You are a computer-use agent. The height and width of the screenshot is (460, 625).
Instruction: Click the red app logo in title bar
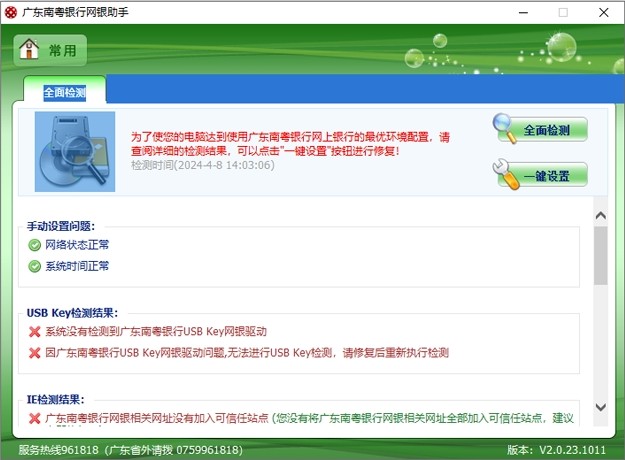pyautogui.click(x=11, y=12)
